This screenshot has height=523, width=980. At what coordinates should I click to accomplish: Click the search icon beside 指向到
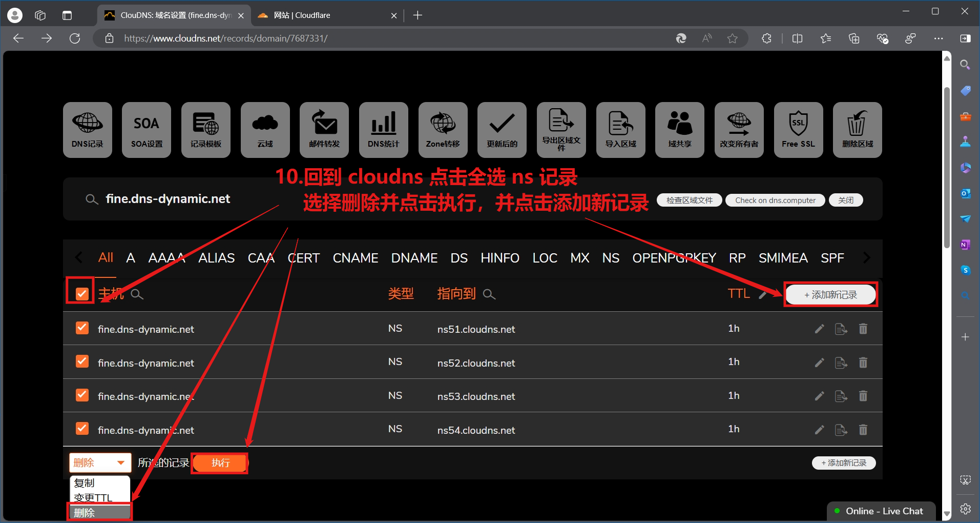coord(489,294)
